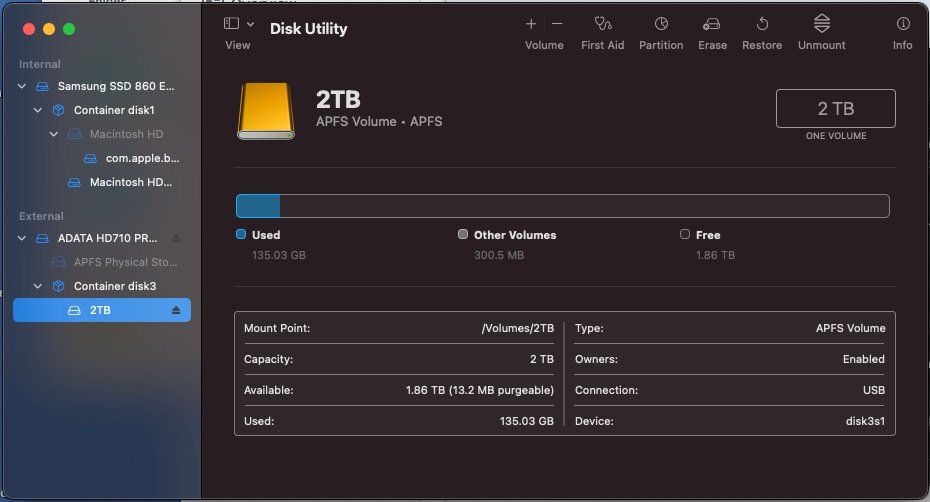Click the /Volumes/2TB mount point value
Viewport: 930px width, 502px height.
pos(518,328)
